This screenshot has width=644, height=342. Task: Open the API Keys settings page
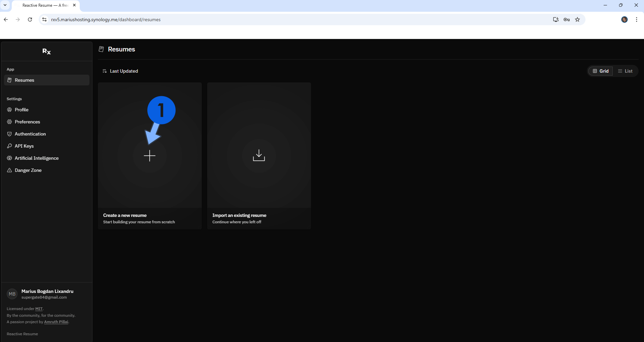[24, 146]
